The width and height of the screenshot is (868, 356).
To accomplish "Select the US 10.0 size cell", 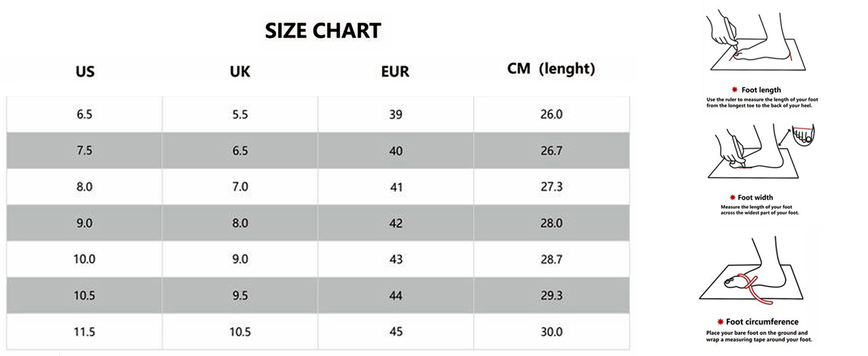I will 85,259.
